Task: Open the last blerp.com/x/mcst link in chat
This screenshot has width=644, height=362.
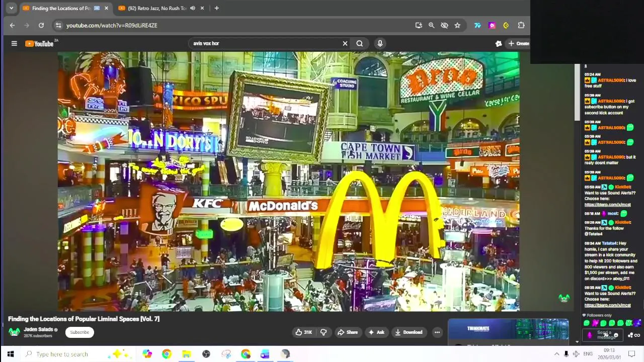Action: [607, 305]
